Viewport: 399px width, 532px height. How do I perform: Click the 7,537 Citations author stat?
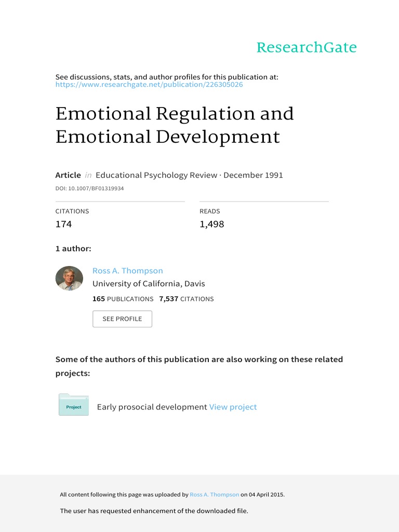click(x=187, y=299)
